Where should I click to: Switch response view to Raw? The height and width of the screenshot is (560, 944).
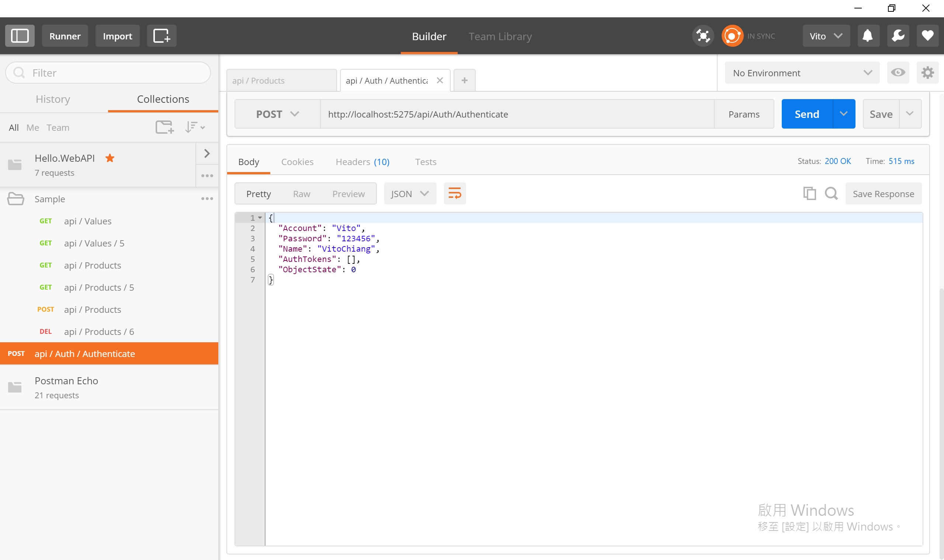pyautogui.click(x=301, y=193)
